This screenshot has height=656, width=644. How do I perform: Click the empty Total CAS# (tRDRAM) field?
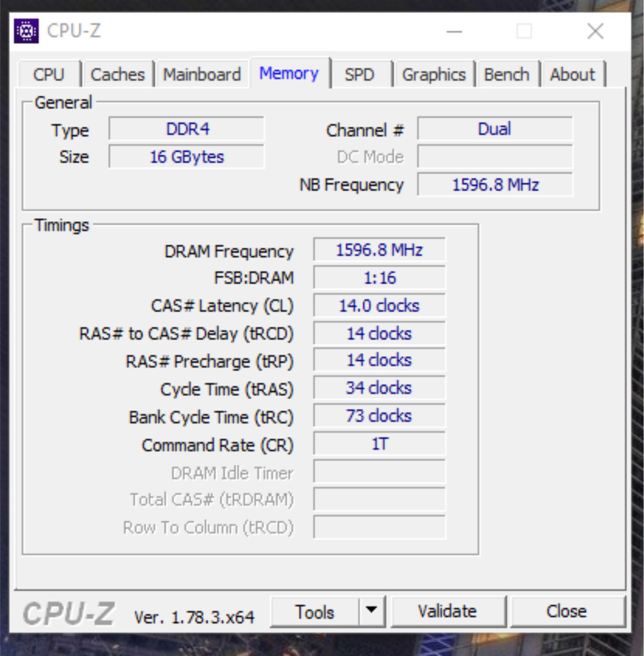379,500
